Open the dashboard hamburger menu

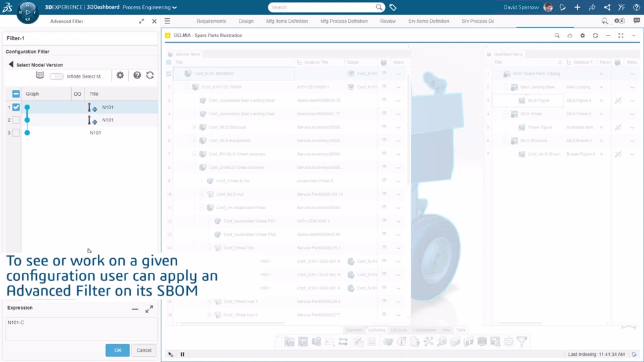(x=167, y=21)
